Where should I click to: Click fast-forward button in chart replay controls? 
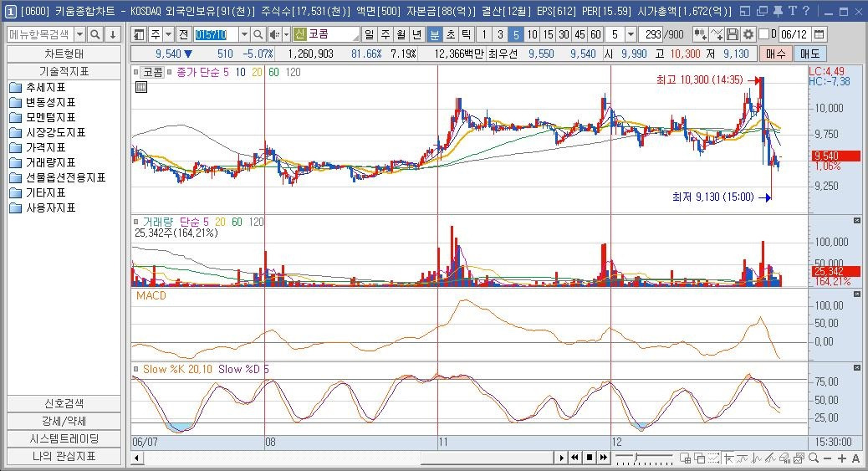pyautogui.click(x=604, y=457)
